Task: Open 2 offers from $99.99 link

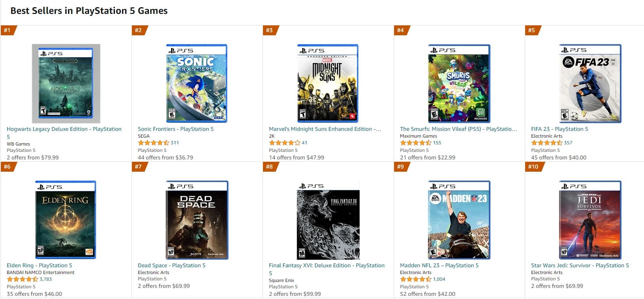Action: pos(295,294)
